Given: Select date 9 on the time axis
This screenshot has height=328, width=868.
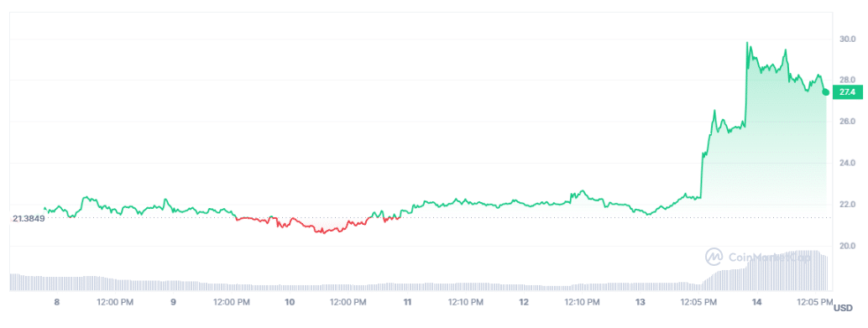Looking at the screenshot, I should pos(173,302).
